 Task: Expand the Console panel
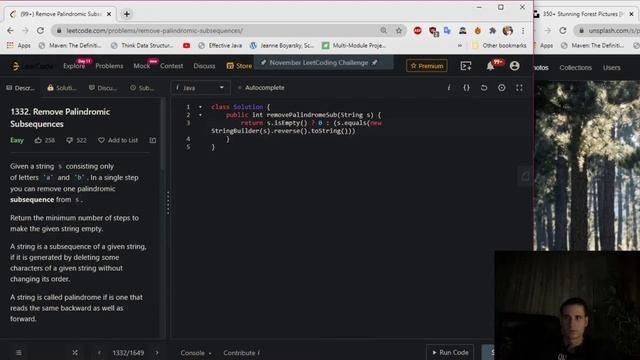tap(196, 353)
